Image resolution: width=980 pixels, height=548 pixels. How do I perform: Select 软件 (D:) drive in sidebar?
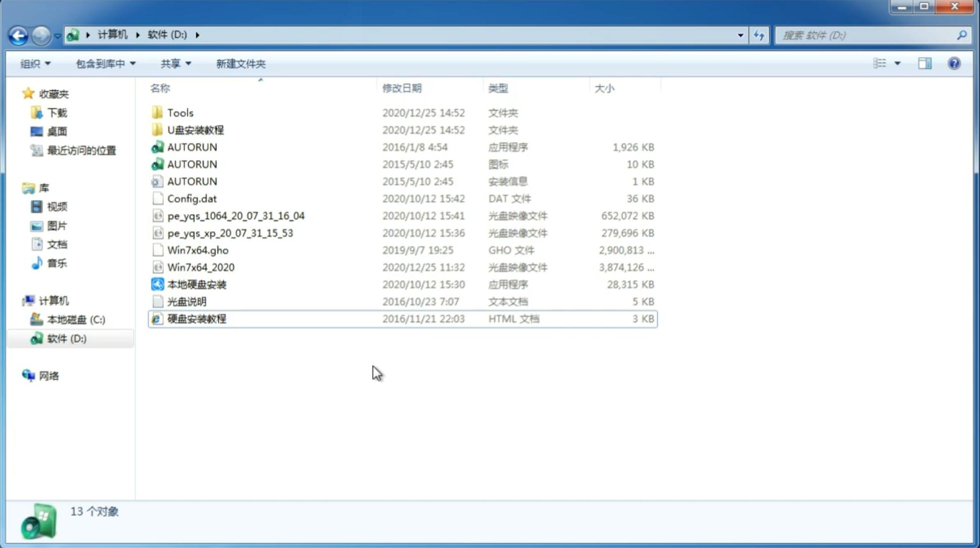66,338
